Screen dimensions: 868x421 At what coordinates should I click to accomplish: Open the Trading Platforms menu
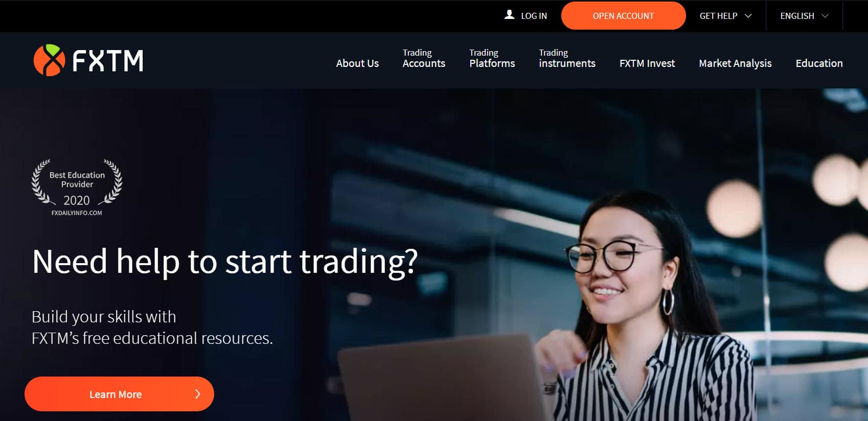pyautogui.click(x=492, y=58)
